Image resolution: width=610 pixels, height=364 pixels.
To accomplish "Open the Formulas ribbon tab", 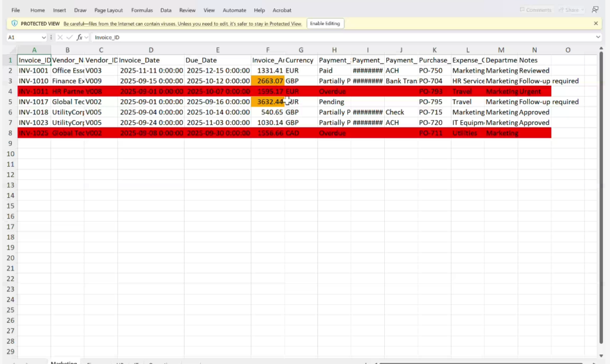I will pos(142,10).
